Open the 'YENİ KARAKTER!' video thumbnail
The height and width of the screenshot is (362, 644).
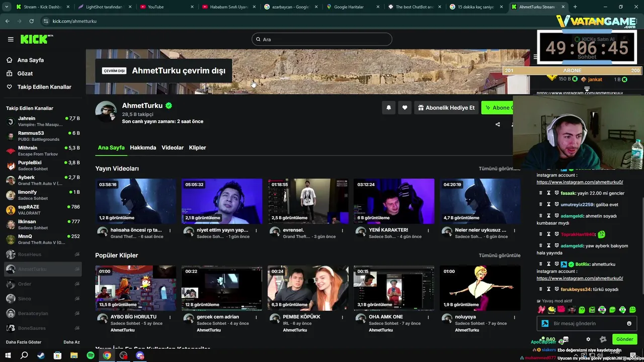(394, 201)
